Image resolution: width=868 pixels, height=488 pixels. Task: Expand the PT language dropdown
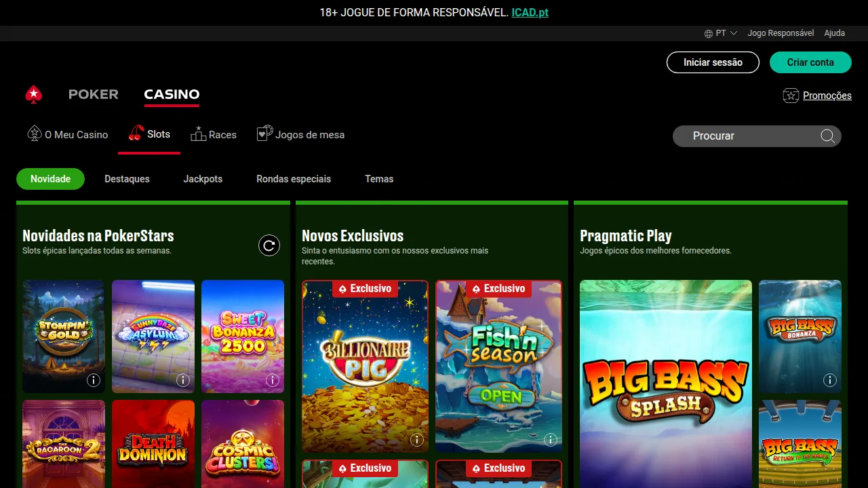[x=721, y=33]
